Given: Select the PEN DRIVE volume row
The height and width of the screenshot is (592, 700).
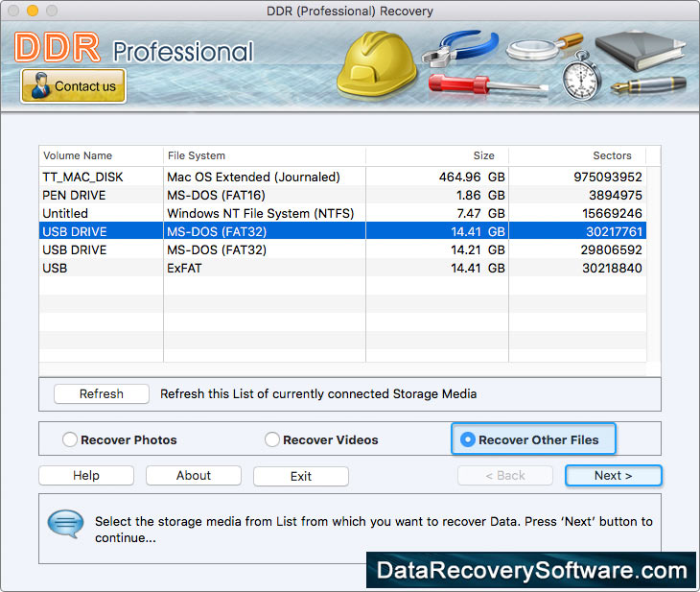Looking at the screenshot, I should (342, 195).
